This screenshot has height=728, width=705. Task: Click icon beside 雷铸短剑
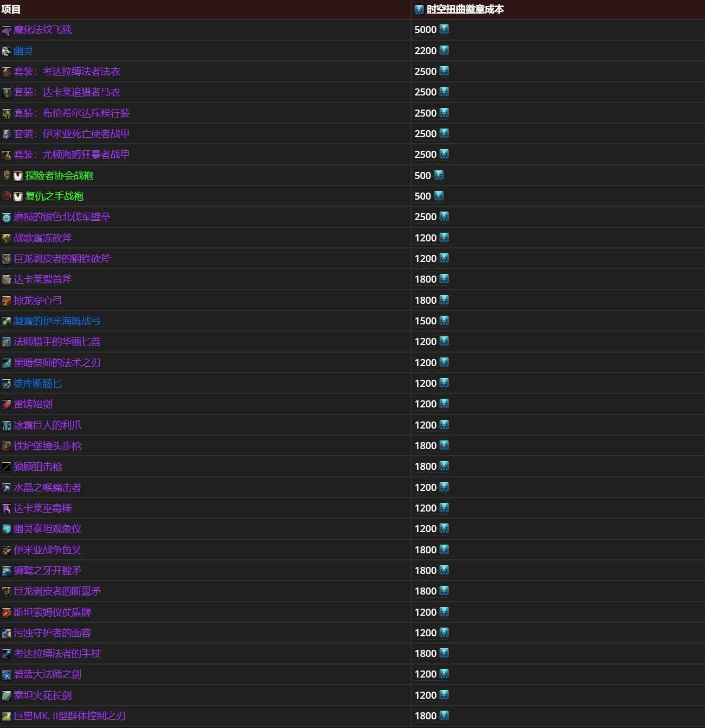(x=7, y=405)
